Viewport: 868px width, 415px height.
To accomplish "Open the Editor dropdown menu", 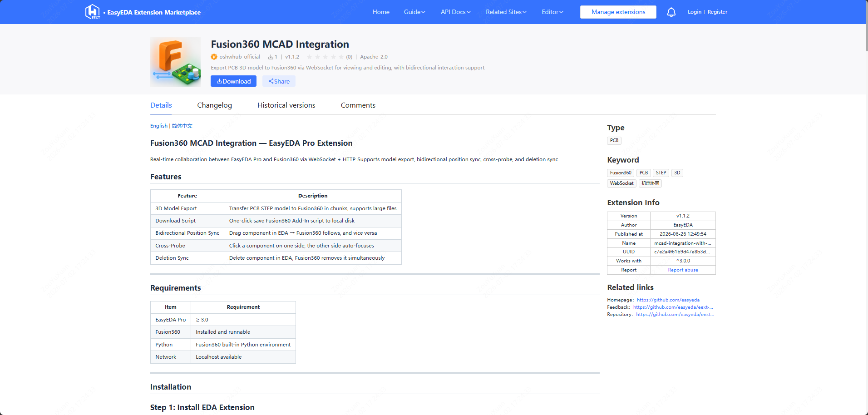I will tap(552, 12).
